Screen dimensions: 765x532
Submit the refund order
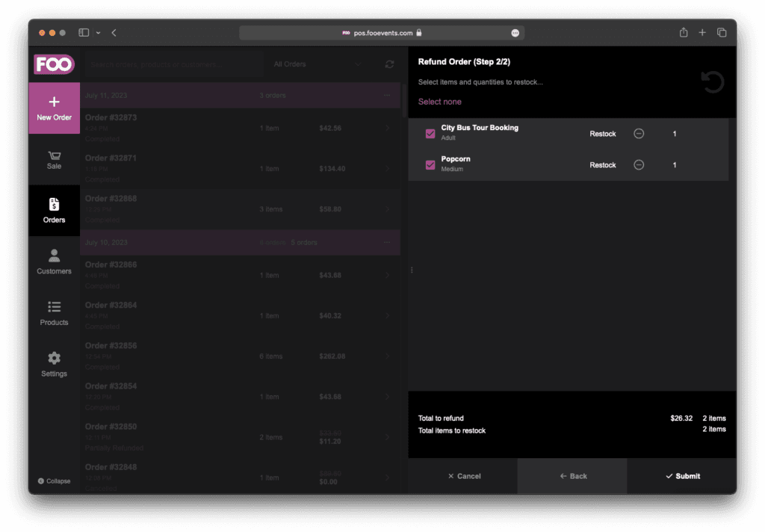[x=682, y=476]
